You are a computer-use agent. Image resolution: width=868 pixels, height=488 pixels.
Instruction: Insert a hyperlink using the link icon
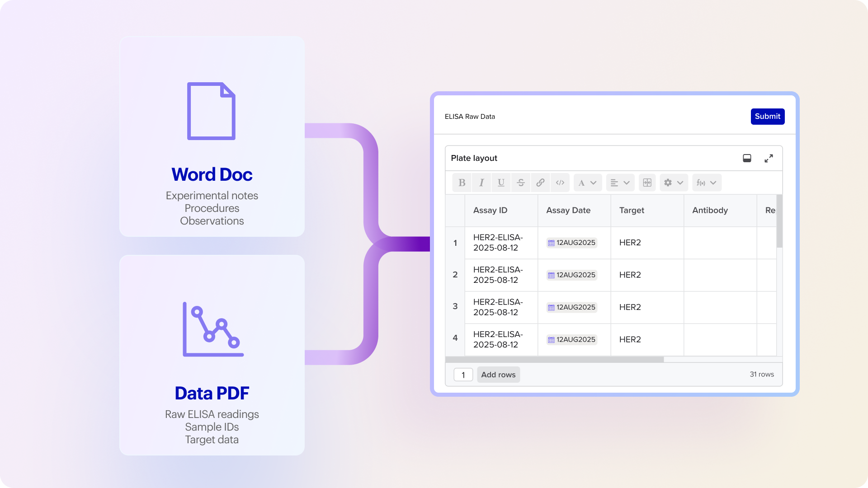pyautogui.click(x=540, y=183)
